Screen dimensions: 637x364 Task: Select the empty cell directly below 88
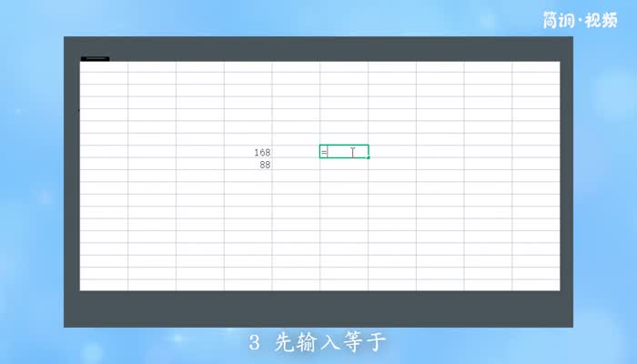click(x=248, y=177)
